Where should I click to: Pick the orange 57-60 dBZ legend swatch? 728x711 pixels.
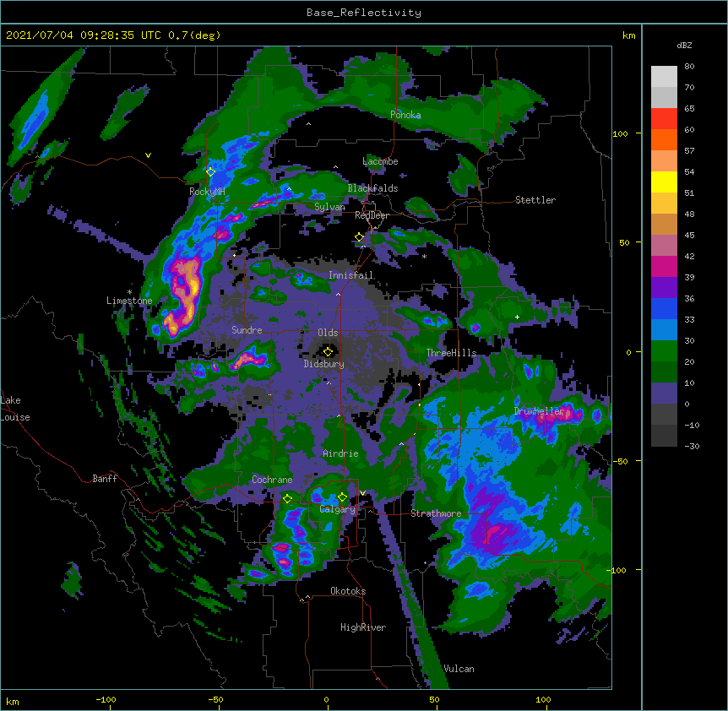click(664, 139)
